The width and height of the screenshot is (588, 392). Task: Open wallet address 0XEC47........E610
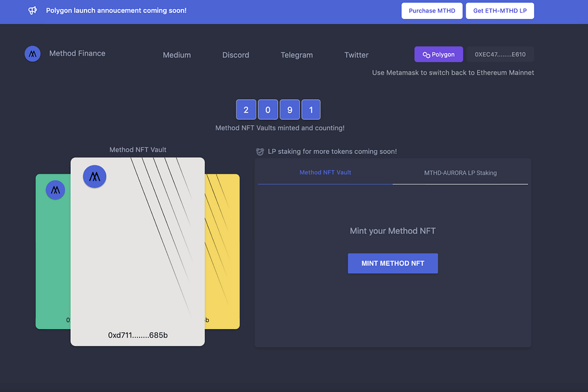pos(500,55)
